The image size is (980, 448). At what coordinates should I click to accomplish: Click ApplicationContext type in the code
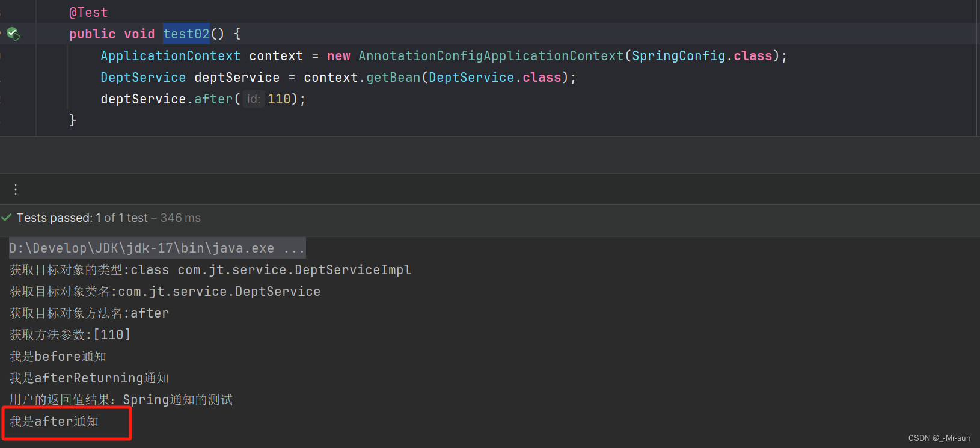pyautogui.click(x=170, y=56)
